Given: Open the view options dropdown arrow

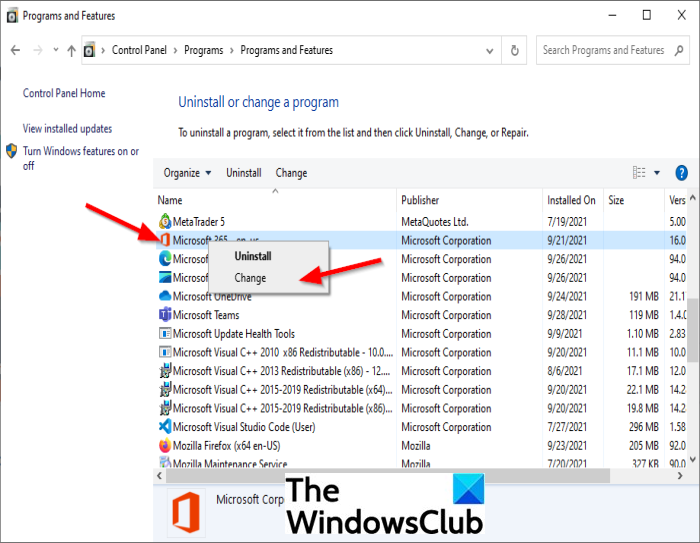Looking at the screenshot, I should [x=657, y=173].
